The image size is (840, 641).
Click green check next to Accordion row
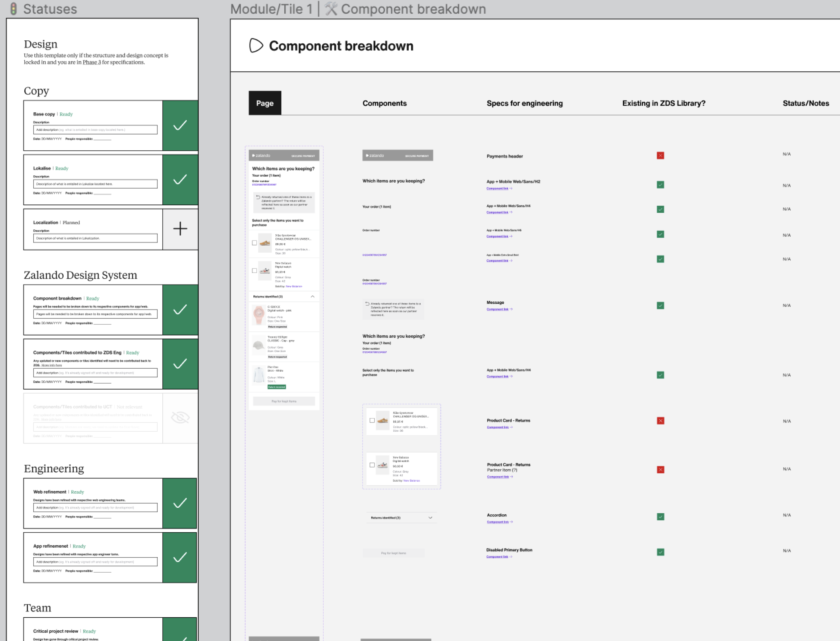click(660, 517)
